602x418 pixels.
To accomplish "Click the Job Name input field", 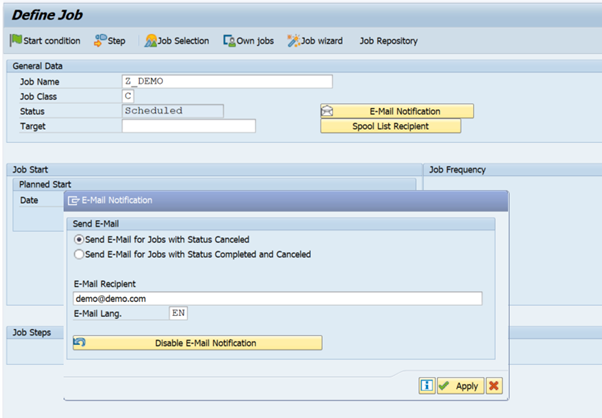I will click(227, 81).
